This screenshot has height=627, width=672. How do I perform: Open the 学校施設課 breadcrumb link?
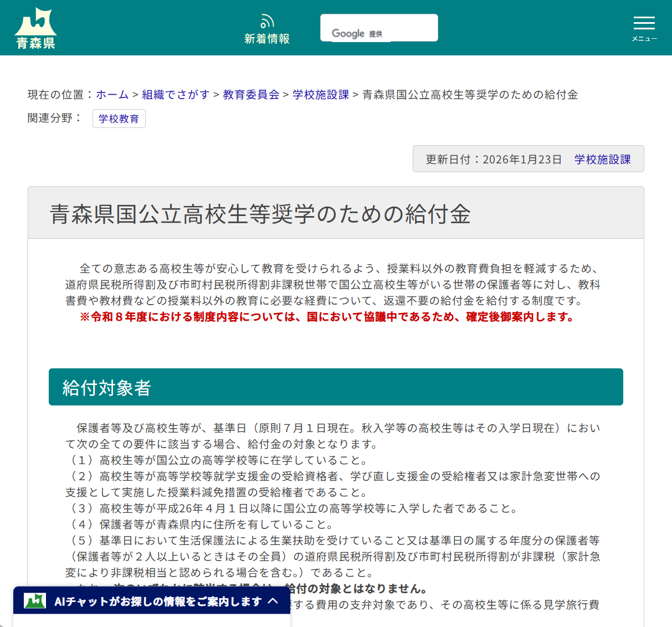[320, 95]
